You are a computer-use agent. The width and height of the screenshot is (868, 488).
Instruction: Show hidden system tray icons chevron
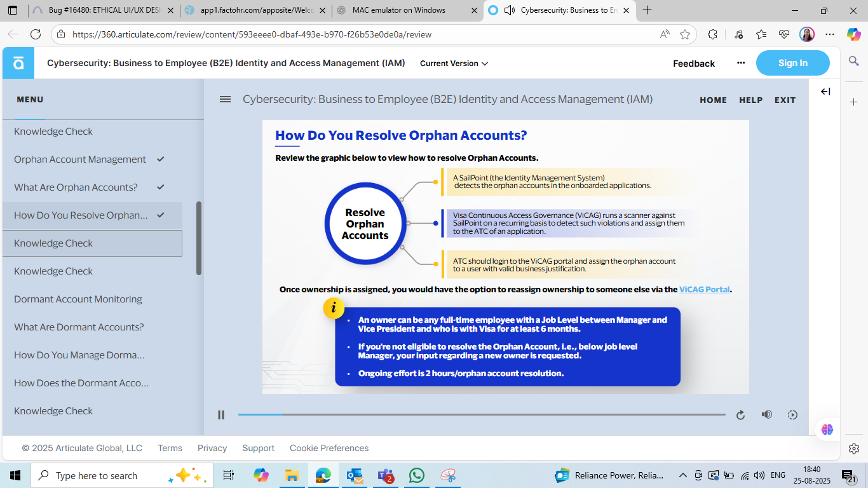pyautogui.click(x=683, y=475)
